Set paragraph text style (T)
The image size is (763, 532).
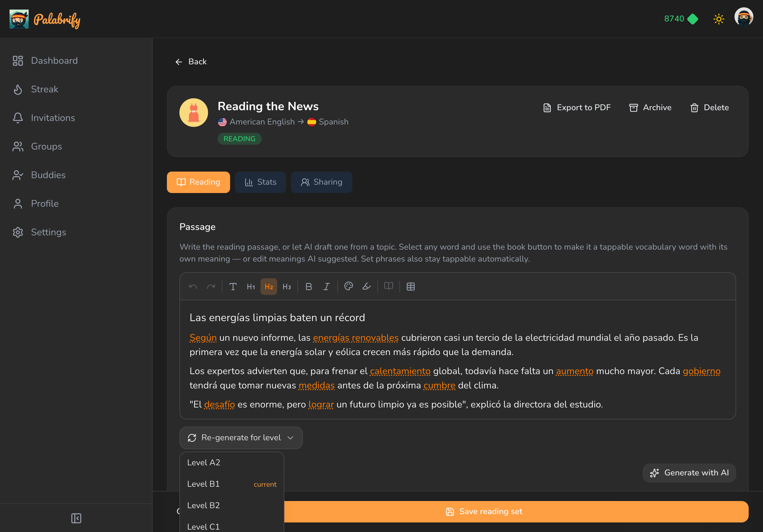(x=233, y=287)
